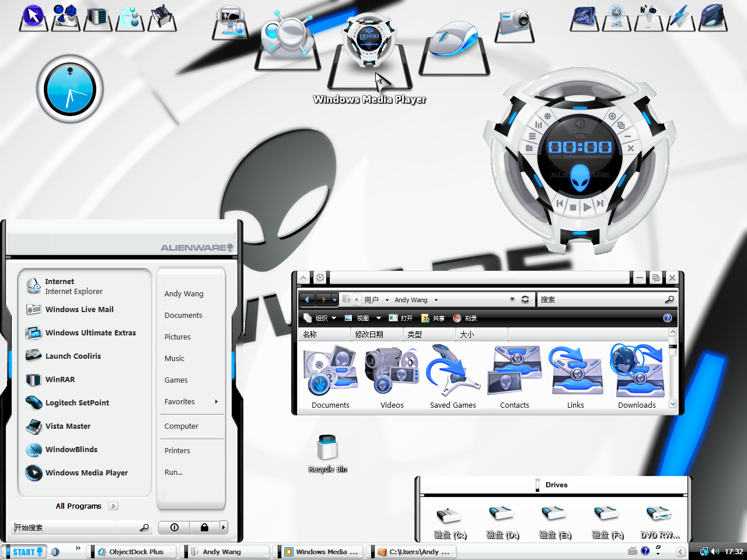Open explorer help question mark icon
747x560 pixels.
pos(668,318)
